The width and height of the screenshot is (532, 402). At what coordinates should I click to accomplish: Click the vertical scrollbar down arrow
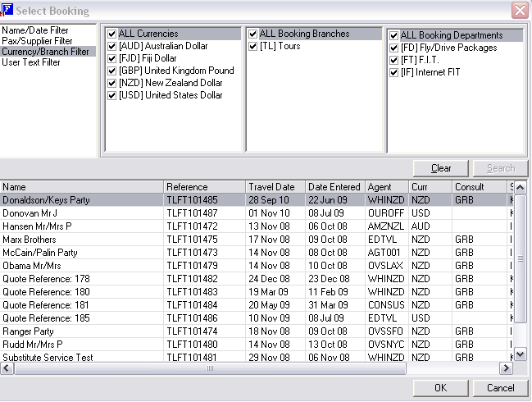coord(519,354)
